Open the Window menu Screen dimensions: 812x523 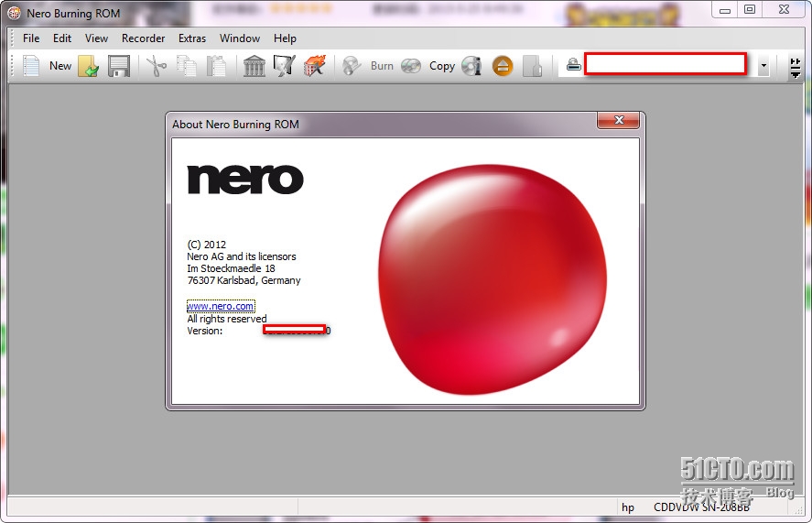[240, 38]
